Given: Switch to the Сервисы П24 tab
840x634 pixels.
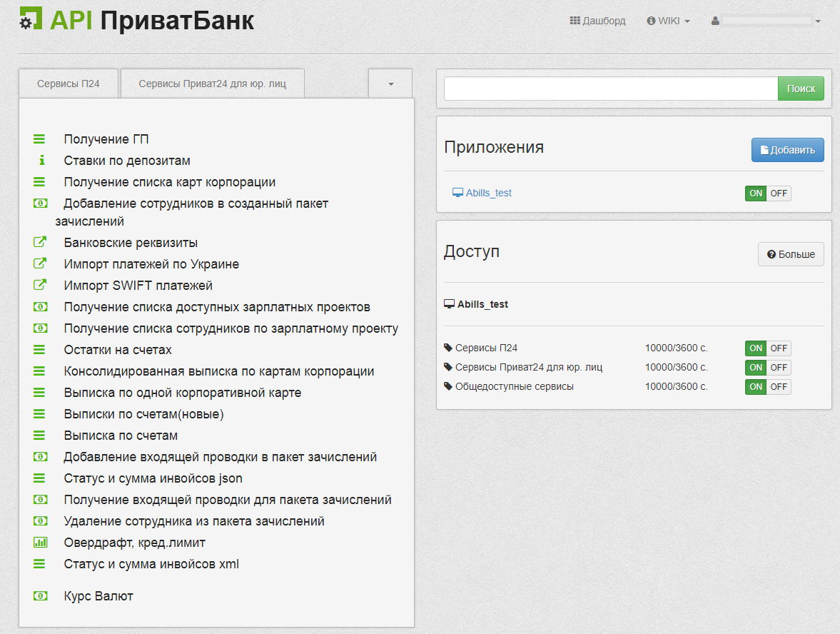Looking at the screenshot, I should 69,84.
